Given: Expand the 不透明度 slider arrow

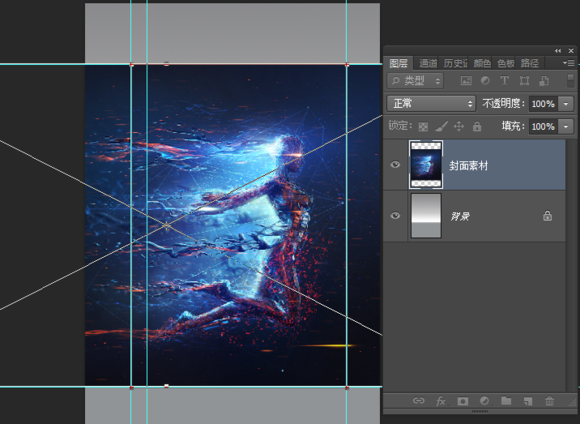Looking at the screenshot, I should tap(566, 104).
